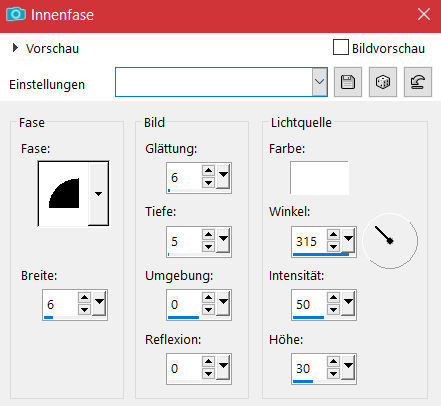
Task: Click the reset to default arrow icon
Action: point(418,82)
